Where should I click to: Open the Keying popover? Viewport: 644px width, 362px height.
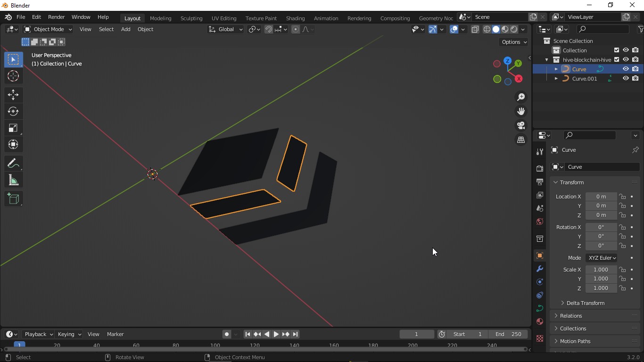[x=69, y=334]
